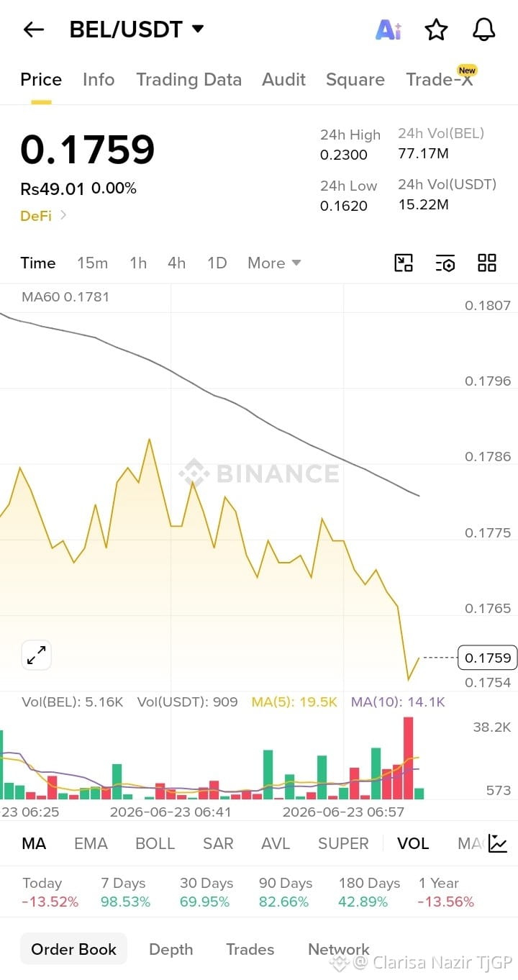The image size is (518, 980).
Task: Enable the BOLL indicator
Action: [155, 843]
